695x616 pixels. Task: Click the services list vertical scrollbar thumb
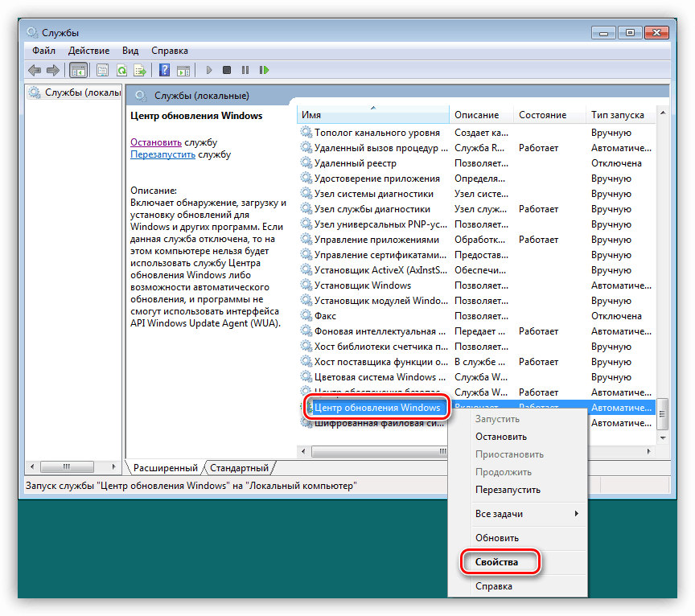coord(663,413)
